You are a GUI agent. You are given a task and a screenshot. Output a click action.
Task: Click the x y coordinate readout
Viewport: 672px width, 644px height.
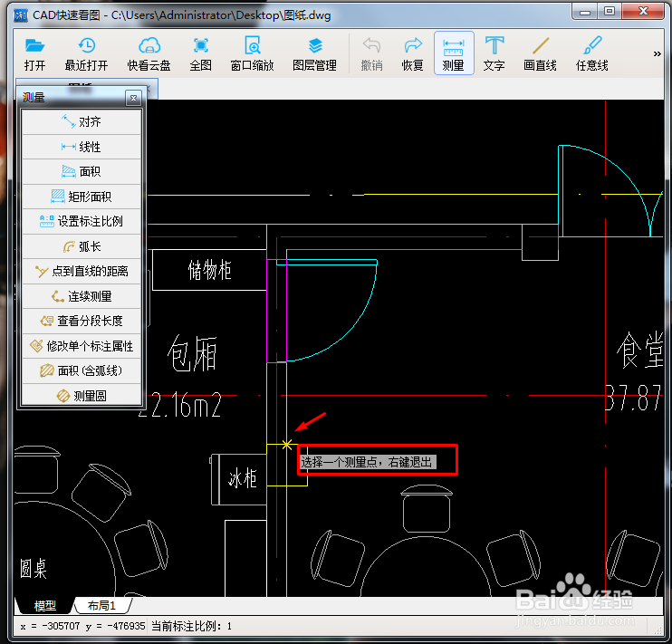82,626
